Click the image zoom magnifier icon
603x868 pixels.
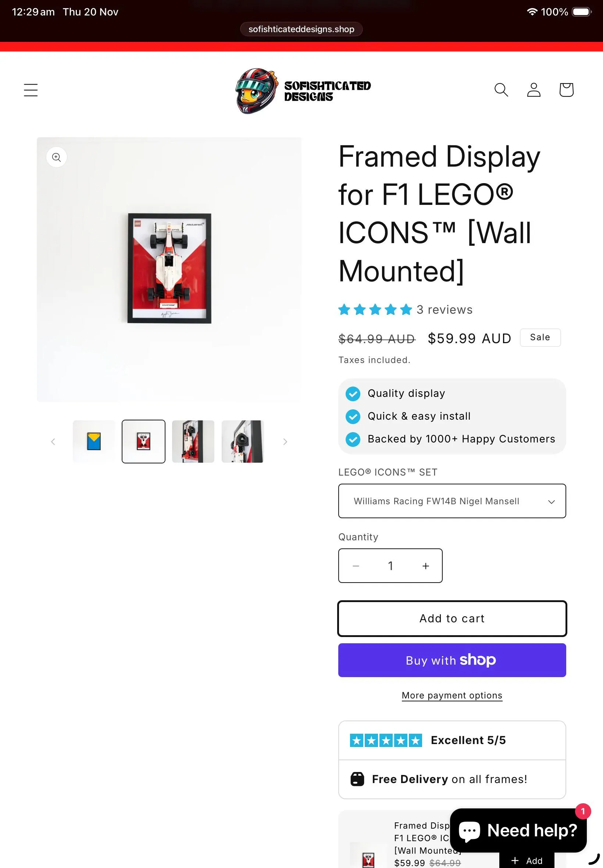57,157
